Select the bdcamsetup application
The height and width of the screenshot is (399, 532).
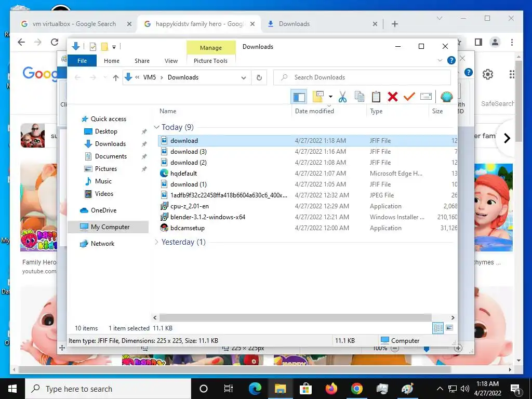pos(187,228)
